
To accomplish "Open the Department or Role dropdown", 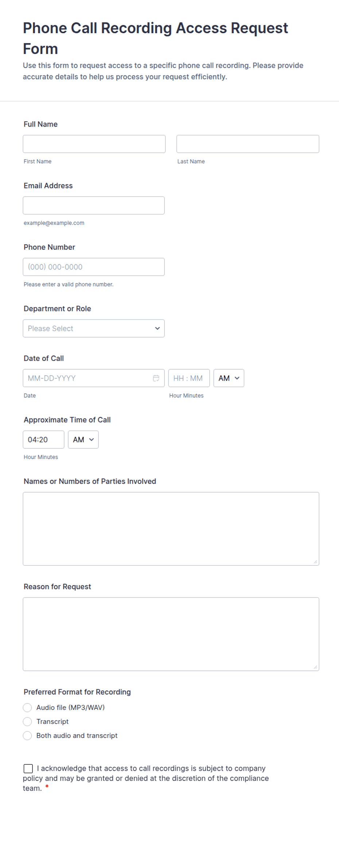I will [94, 328].
